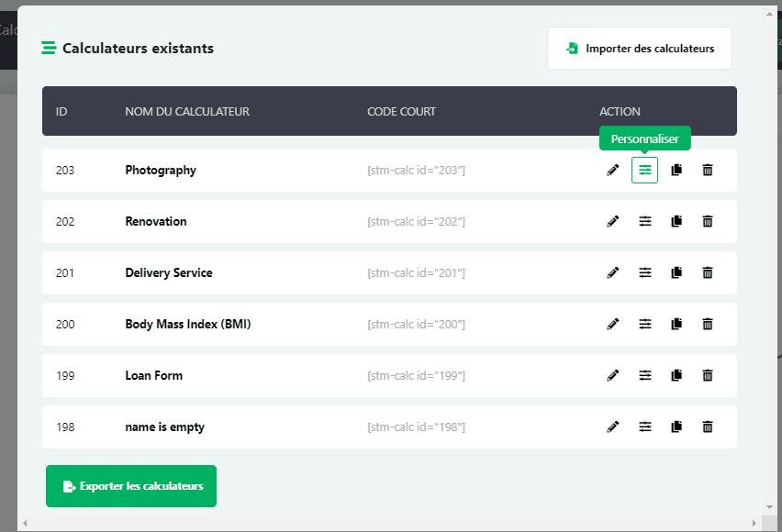Viewport: 782px width, 532px height.
Task: Edit the Loan Form calculator
Action: pos(613,376)
